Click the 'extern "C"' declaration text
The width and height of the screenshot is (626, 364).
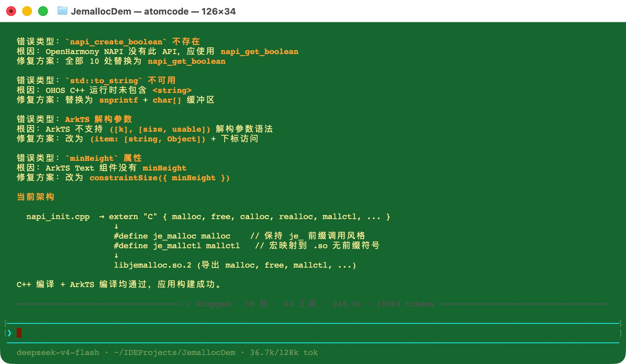(133, 217)
